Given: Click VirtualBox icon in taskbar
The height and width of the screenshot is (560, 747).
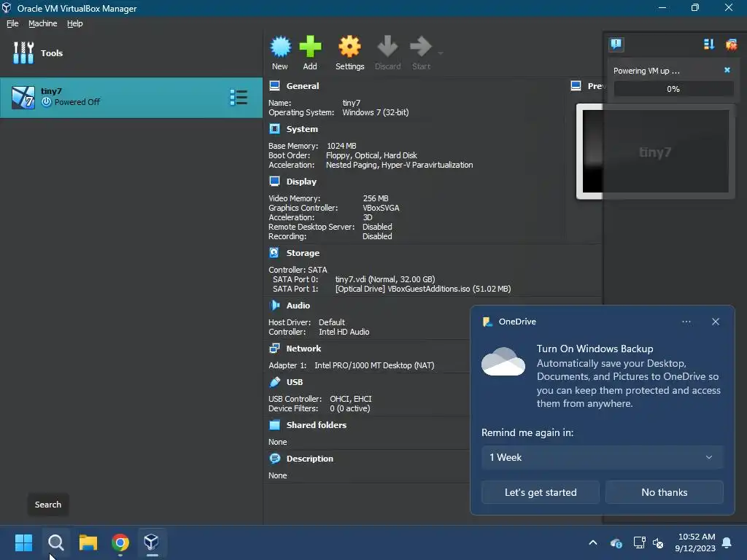Looking at the screenshot, I should (x=152, y=542).
